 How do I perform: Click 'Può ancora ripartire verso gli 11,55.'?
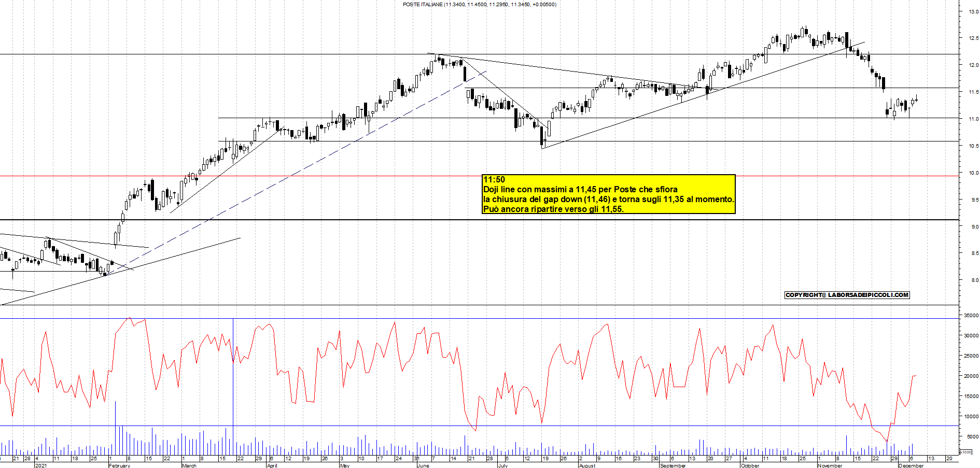tap(553, 209)
